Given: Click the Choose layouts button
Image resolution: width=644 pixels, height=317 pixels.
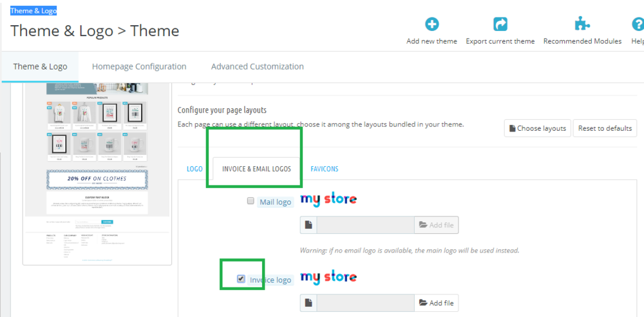Looking at the screenshot, I should [x=537, y=128].
